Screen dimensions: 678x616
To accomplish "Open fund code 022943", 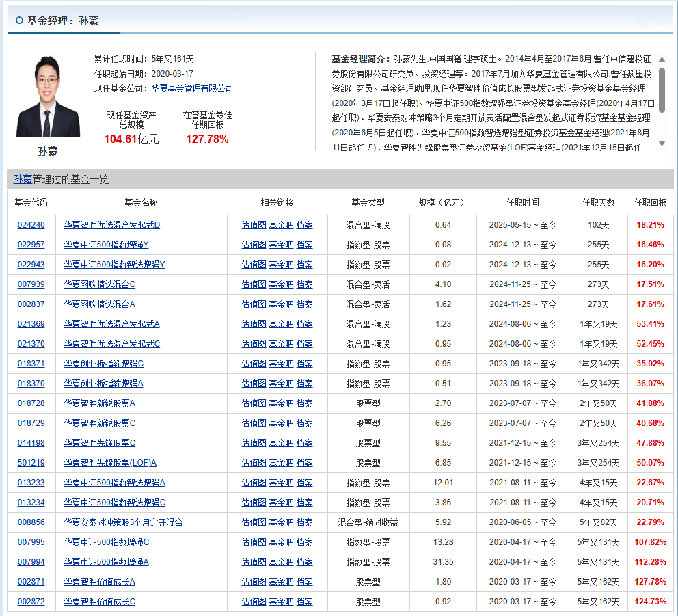I will tap(31, 265).
